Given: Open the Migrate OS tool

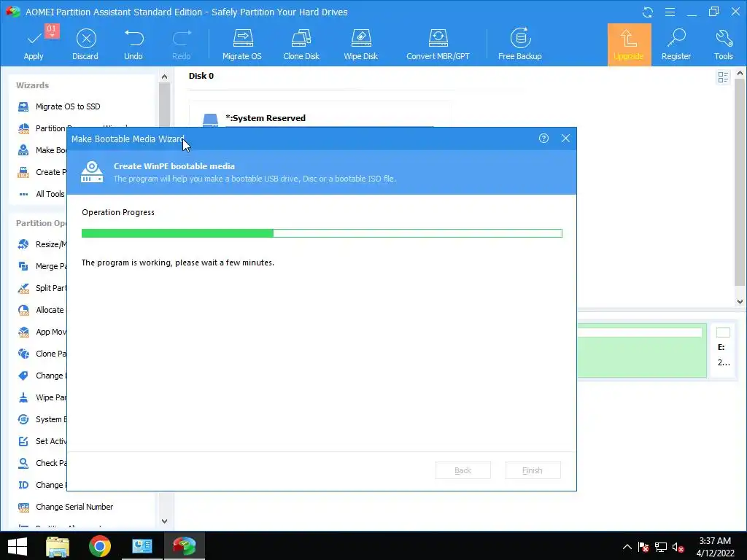Looking at the screenshot, I should [x=242, y=44].
